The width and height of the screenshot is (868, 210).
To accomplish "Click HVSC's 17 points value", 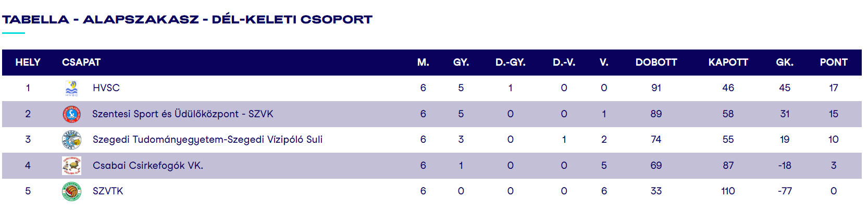I will [x=833, y=88].
